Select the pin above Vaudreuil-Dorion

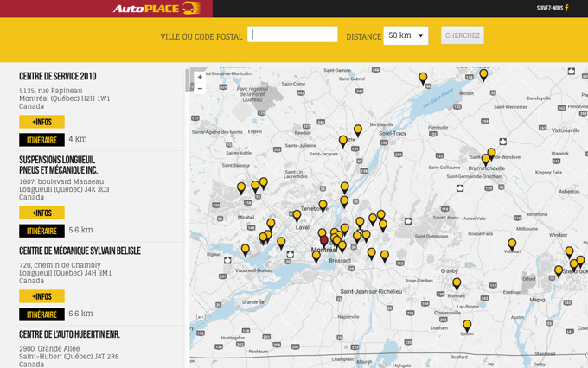point(246,250)
